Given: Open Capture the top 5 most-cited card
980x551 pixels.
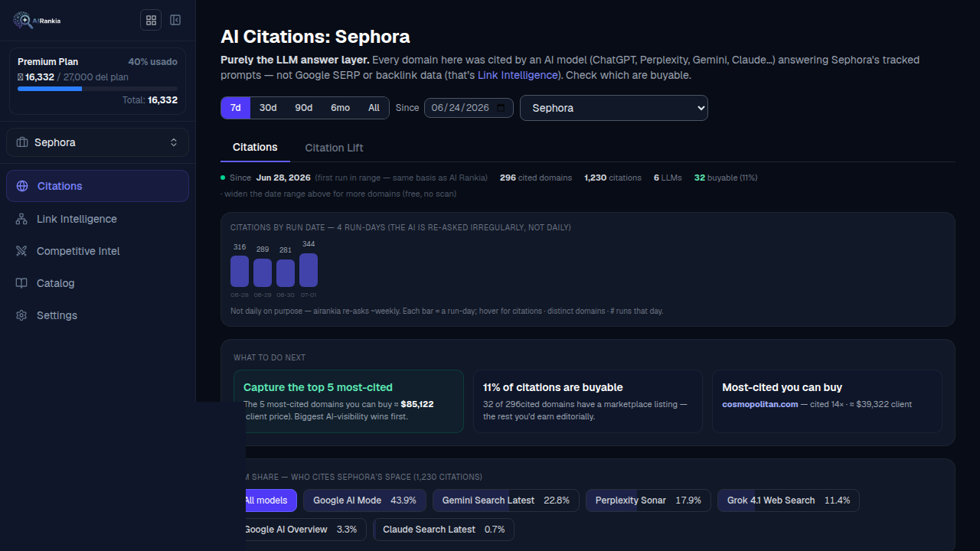Looking at the screenshot, I should [x=348, y=402].
